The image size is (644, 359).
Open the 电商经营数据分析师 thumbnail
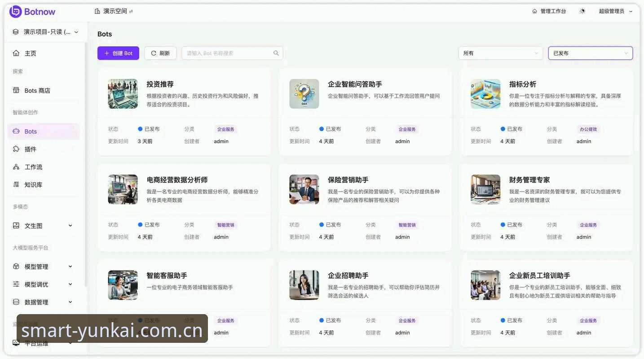(123, 189)
